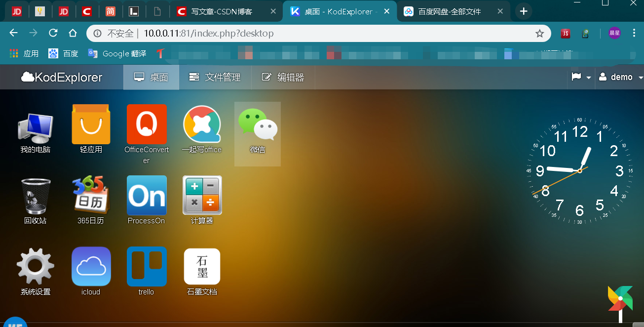The image size is (644, 327).
Task: Open 系统设置 gear icon
Action: [36, 266]
